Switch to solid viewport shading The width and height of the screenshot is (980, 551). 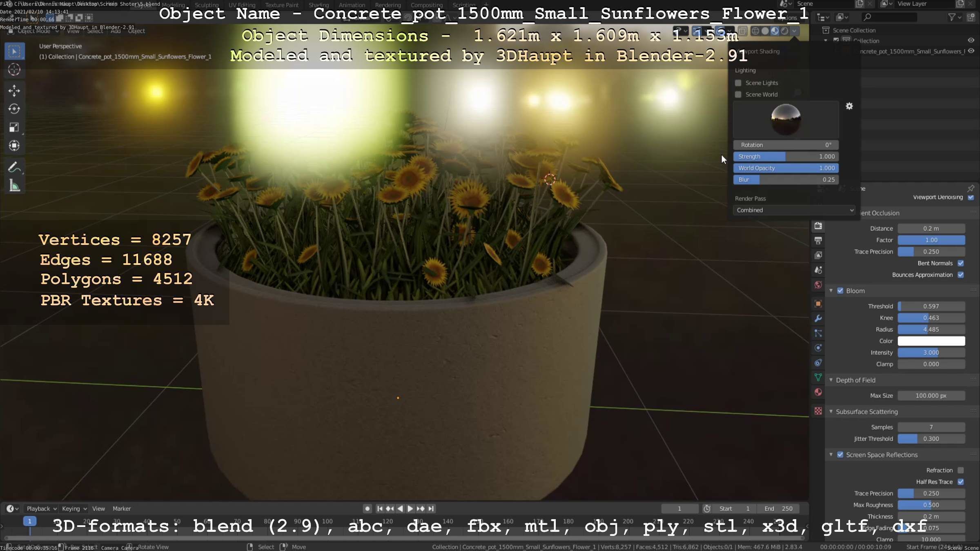[765, 31]
